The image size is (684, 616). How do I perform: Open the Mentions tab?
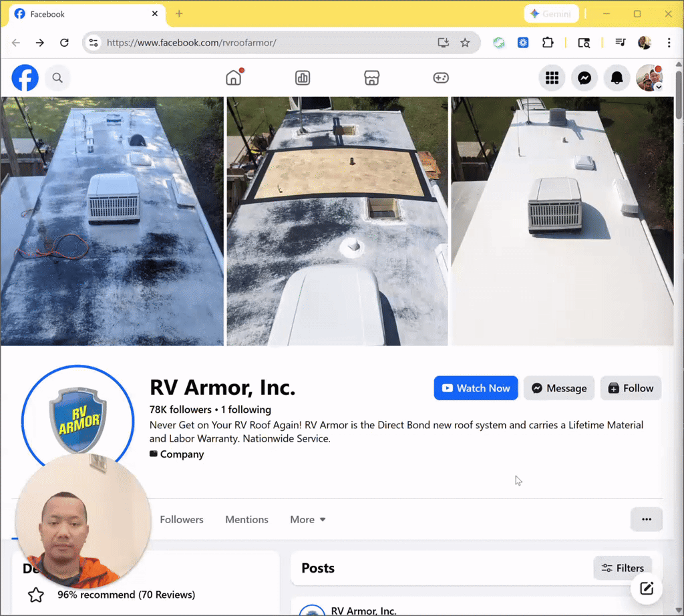(246, 520)
